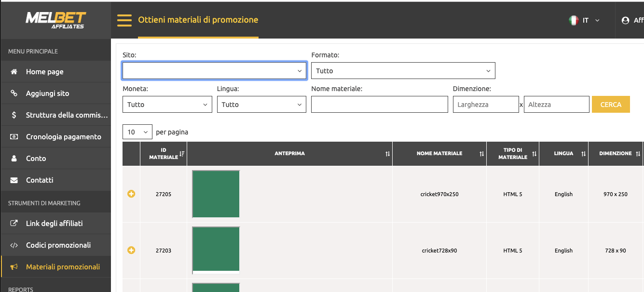Sort by ID Materiale column
Screen dimensions: 644x292
[x=182, y=154]
